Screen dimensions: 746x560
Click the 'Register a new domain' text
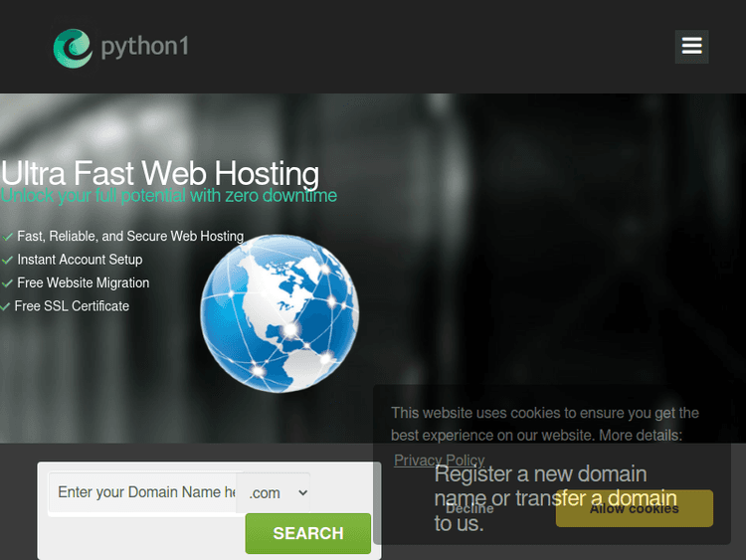[x=555, y=498]
